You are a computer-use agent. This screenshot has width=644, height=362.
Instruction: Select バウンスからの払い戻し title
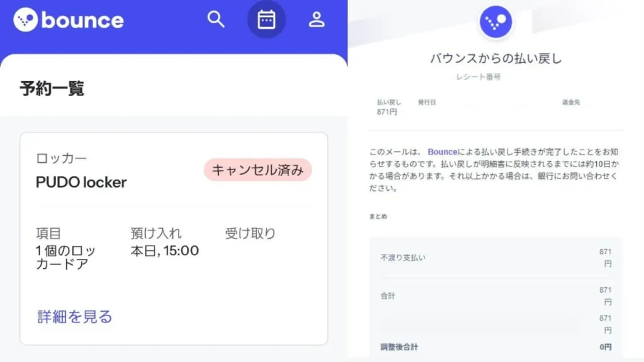coord(496,58)
